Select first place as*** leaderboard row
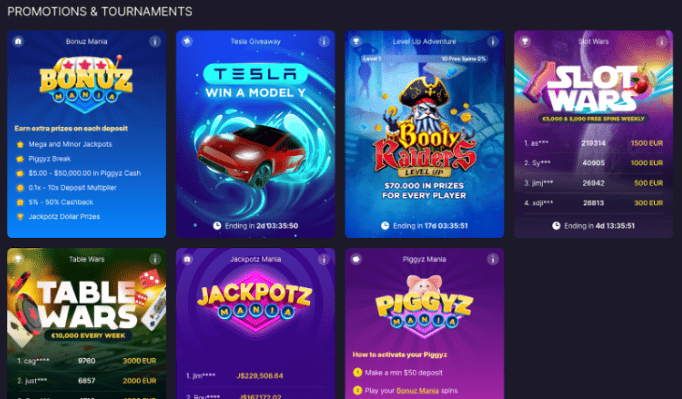Screen dimensions: 682x399 point(594,143)
